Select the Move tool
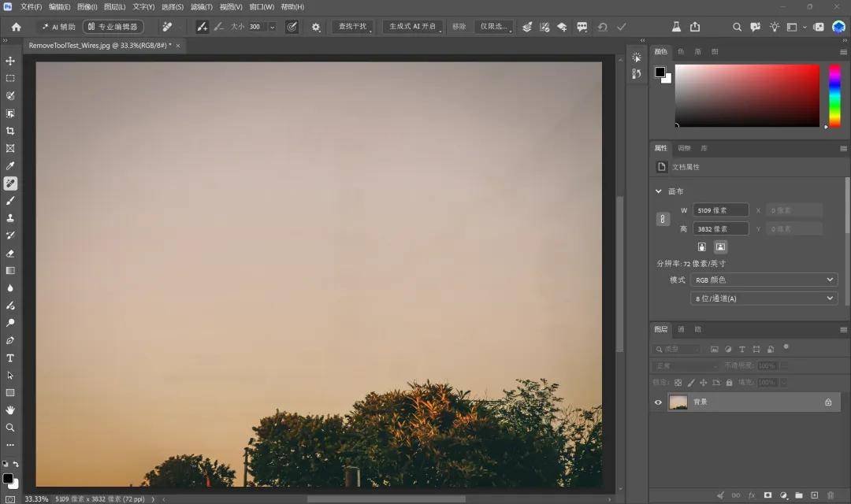The image size is (851, 504). pyautogui.click(x=10, y=61)
